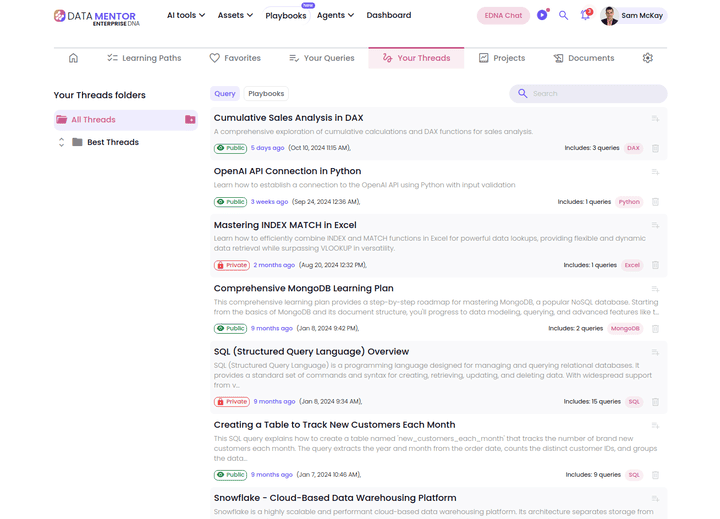This screenshot has height=519, width=720.
Task: Click the settings gear icon
Action: click(647, 58)
